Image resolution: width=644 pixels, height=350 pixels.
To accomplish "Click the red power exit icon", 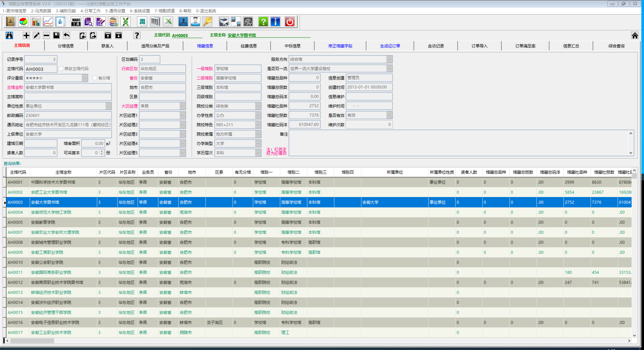I will coord(290,22).
